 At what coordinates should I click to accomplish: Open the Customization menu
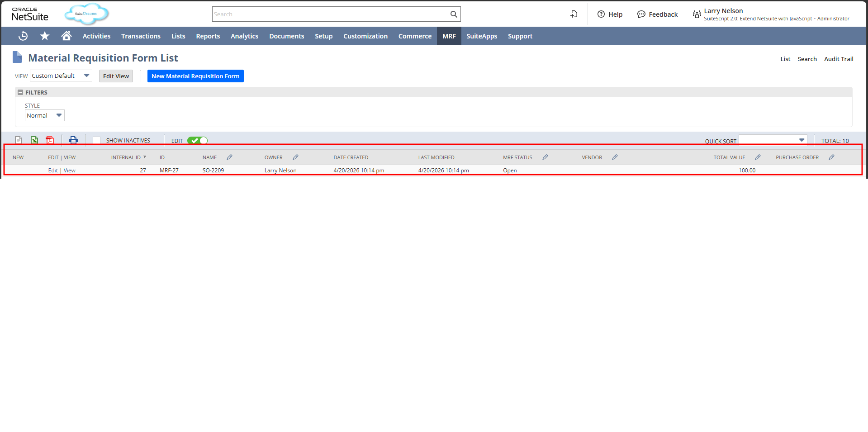point(365,36)
